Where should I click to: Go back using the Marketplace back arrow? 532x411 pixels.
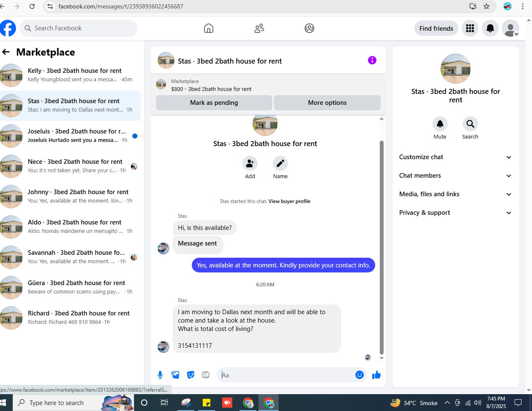[6, 52]
